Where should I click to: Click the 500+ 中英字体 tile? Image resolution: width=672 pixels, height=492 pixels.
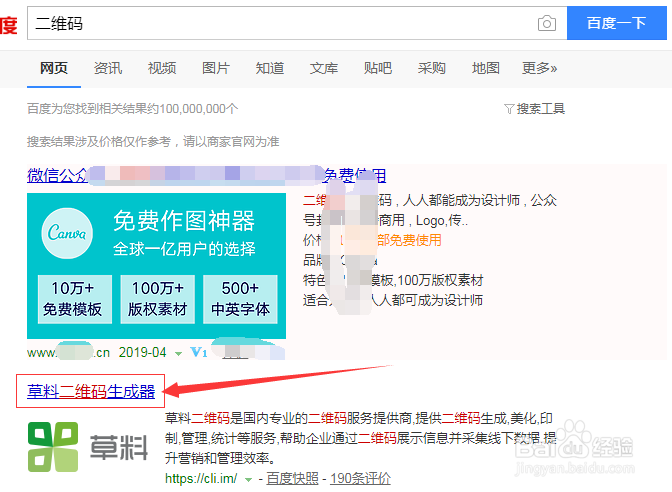(240, 299)
